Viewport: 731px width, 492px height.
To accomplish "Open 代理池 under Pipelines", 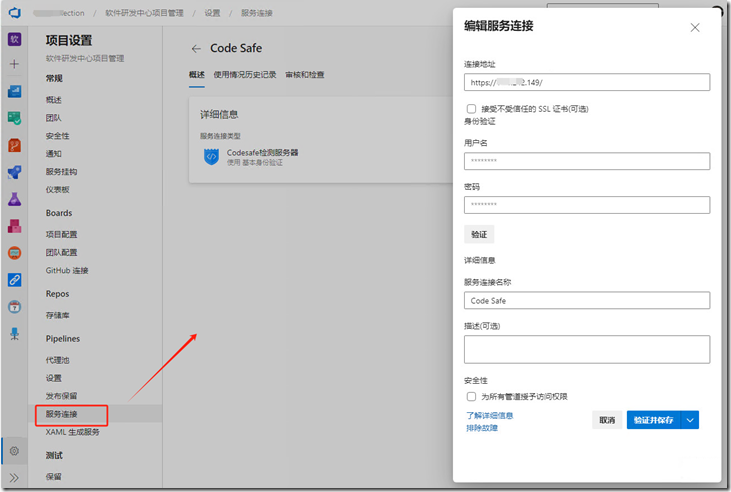I will [x=57, y=360].
